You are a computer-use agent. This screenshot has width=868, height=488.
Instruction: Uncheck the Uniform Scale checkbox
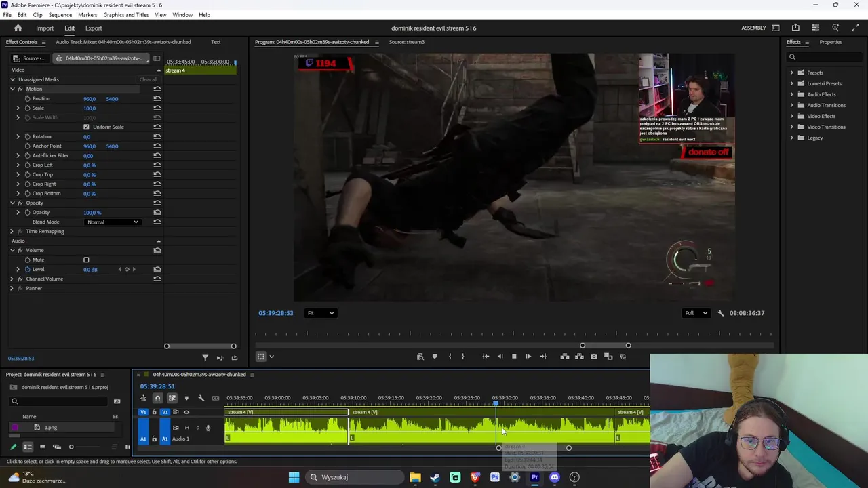click(86, 127)
